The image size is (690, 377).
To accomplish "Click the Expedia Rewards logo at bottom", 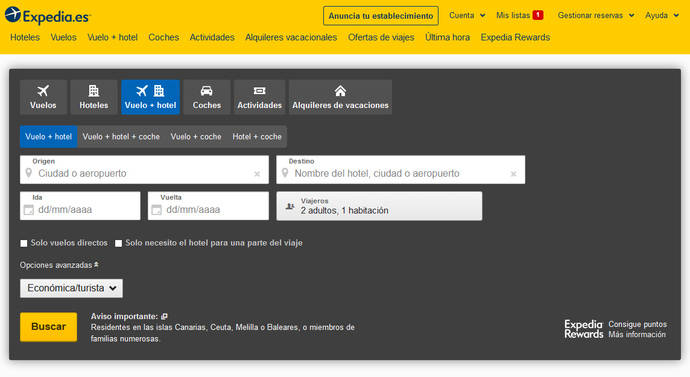I will [x=584, y=329].
